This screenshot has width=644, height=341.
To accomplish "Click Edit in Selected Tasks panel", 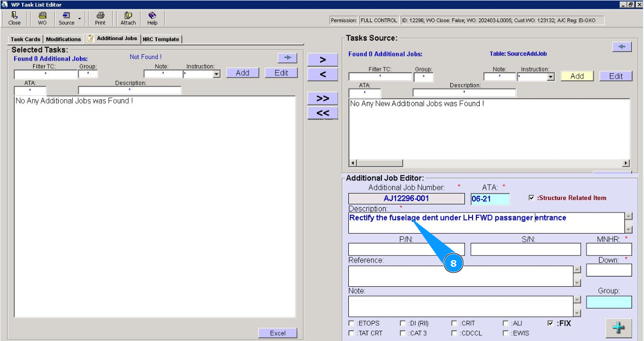I will 281,73.
